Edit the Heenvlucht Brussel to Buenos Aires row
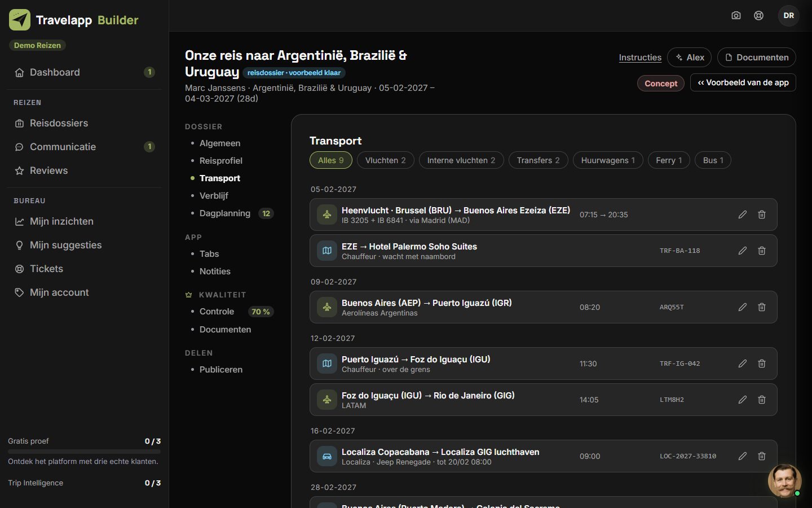This screenshot has width=812, height=508. click(x=743, y=214)
